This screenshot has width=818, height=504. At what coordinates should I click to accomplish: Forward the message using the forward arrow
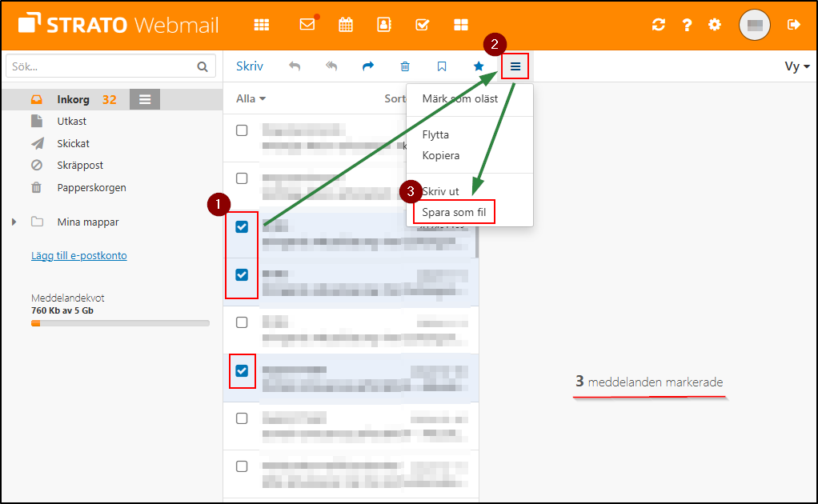pyautogui.click(x=367, y=66)
